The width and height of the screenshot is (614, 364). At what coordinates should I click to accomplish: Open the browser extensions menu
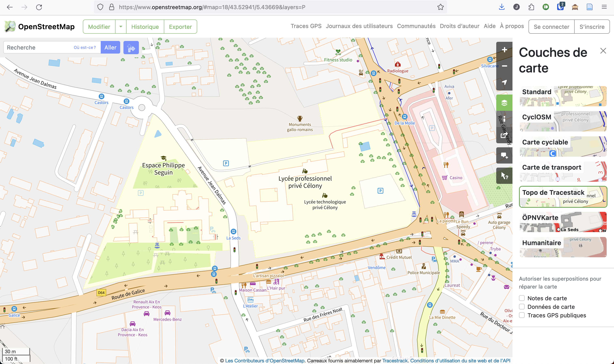pos(531,7)
